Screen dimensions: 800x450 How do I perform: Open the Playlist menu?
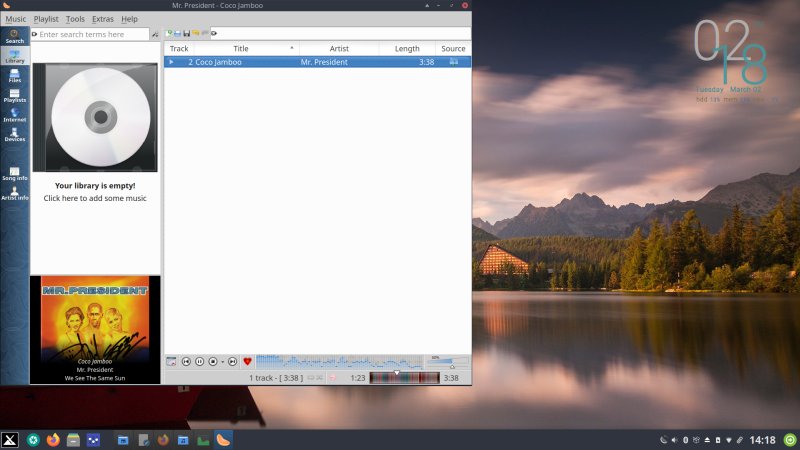[x=46, y=19]
